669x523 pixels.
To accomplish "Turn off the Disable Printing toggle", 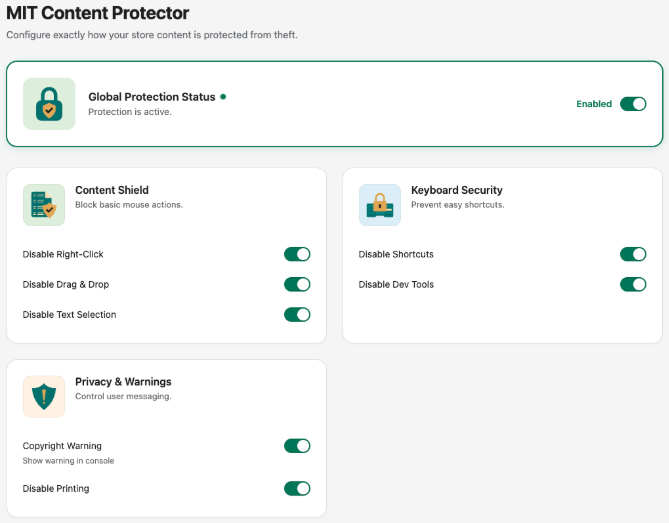I will [297, 488].
